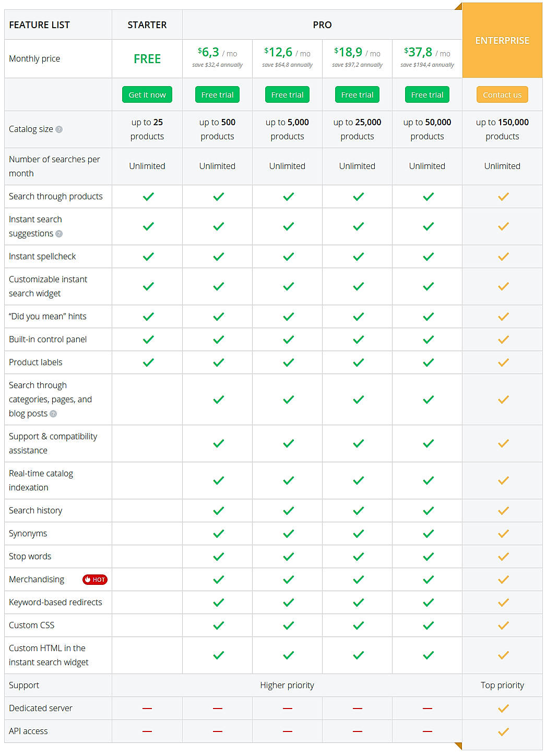Click the Enterprise checkmark for Dedicated server
546x756 pixels.
pyautogui.click(x=502, y=708)
